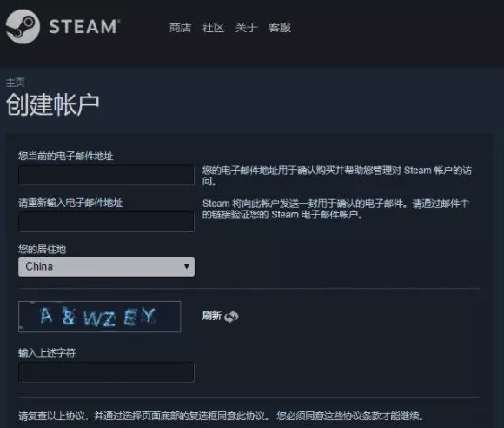This screenshot has width=504, height=428.
Task: Focus the 请重新输入电子邮件地址 confirm email field
Action: (x=106, y=222)
